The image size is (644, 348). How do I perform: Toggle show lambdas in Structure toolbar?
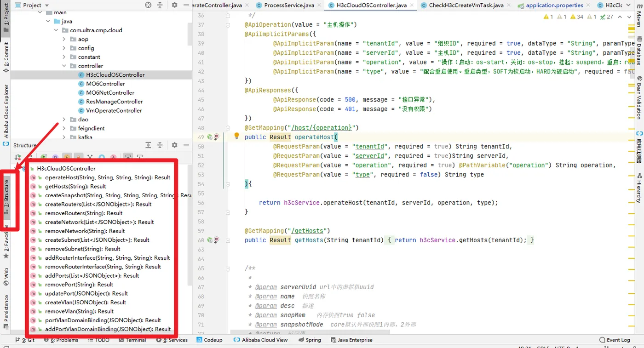point(113,157)
